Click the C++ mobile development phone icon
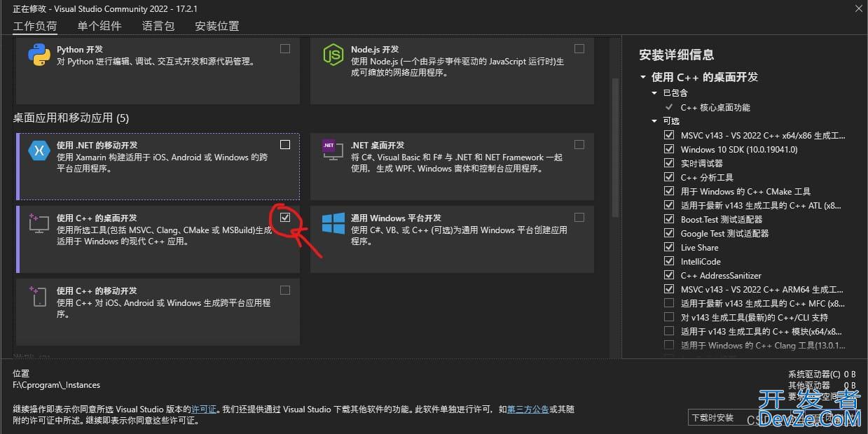The image size is (868, 434). click(x=39, y=295)
